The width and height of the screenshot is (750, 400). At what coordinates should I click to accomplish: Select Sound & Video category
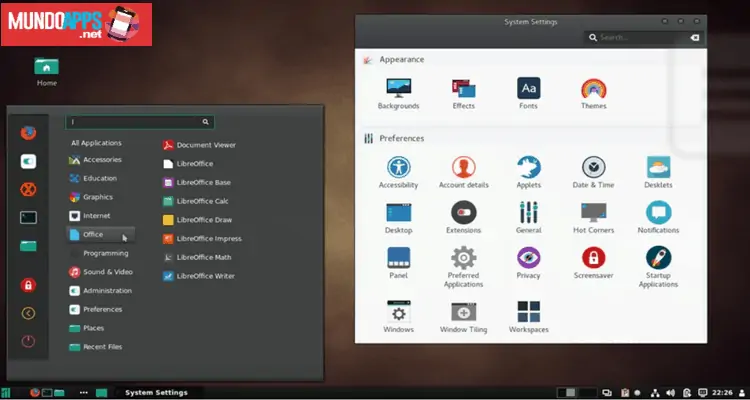(101, 272)
